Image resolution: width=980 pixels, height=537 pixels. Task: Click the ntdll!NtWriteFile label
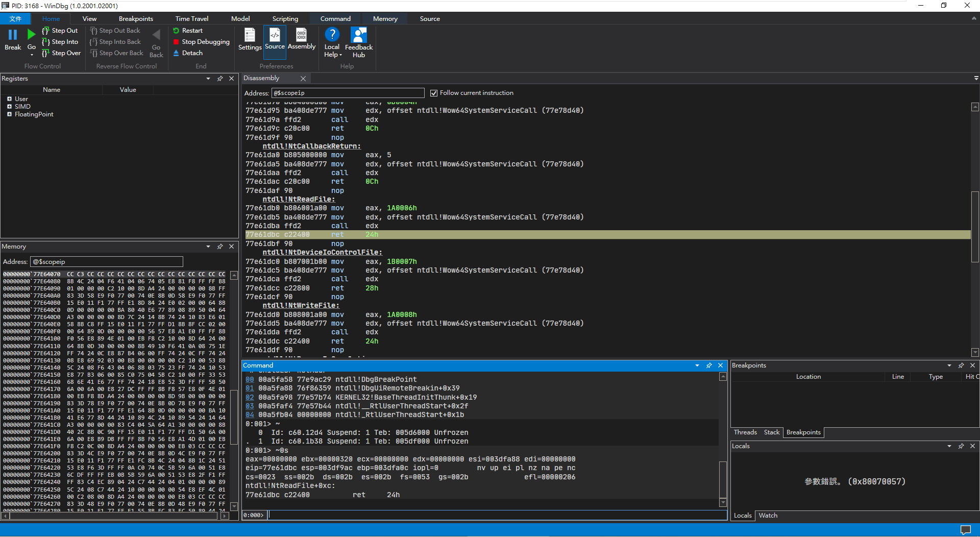[x=301, y=306]
